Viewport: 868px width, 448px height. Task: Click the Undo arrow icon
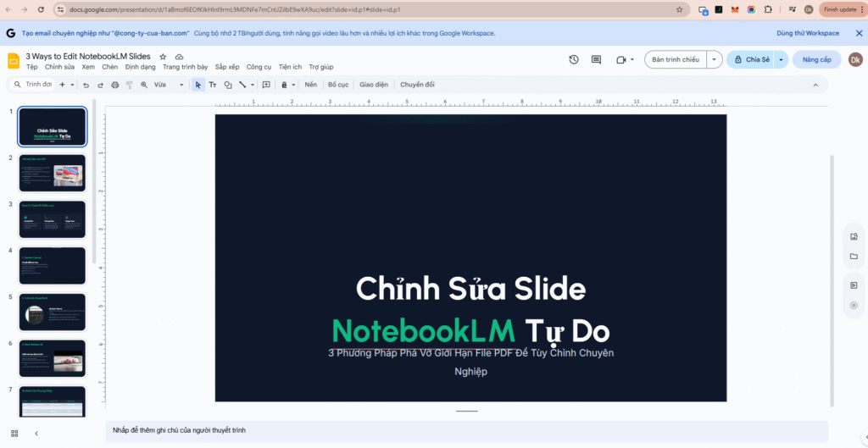[86, 85]
